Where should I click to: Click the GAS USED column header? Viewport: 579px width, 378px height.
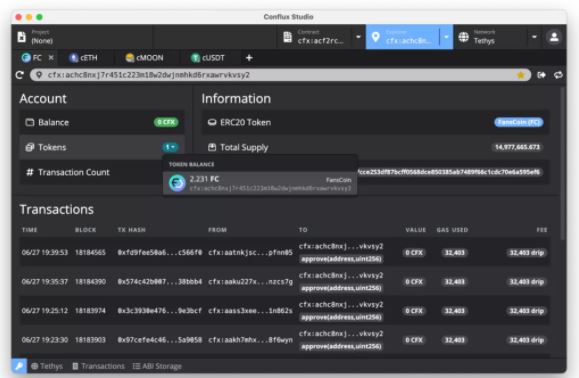pos(452,230)
